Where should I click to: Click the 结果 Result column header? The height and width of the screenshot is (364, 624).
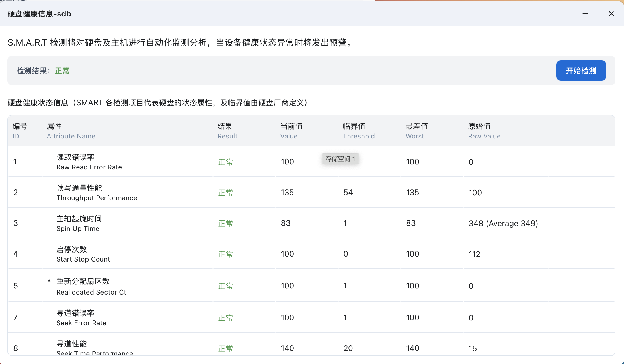227,131
